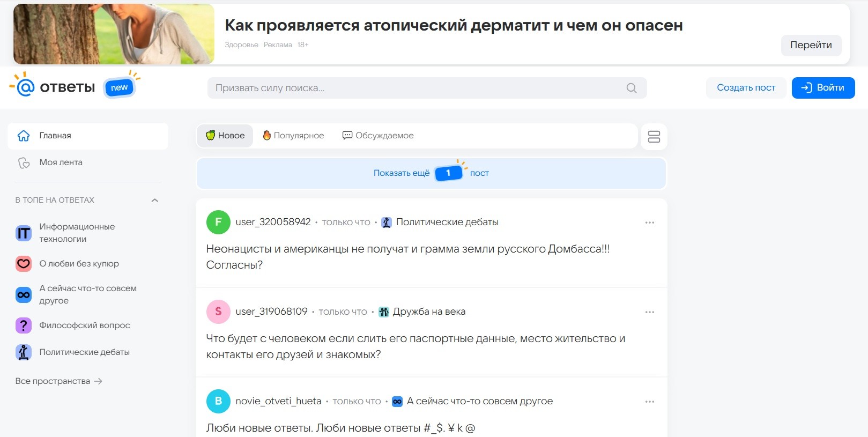Click infinity space icon in third post header
This screenshot has width=868, height=437.
(x=397, y=402)
